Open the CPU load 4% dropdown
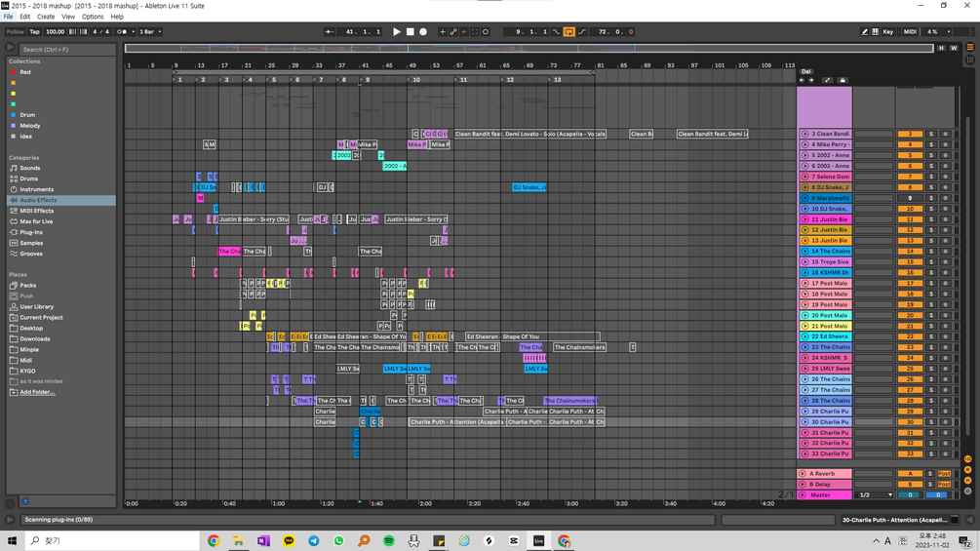 937,31
